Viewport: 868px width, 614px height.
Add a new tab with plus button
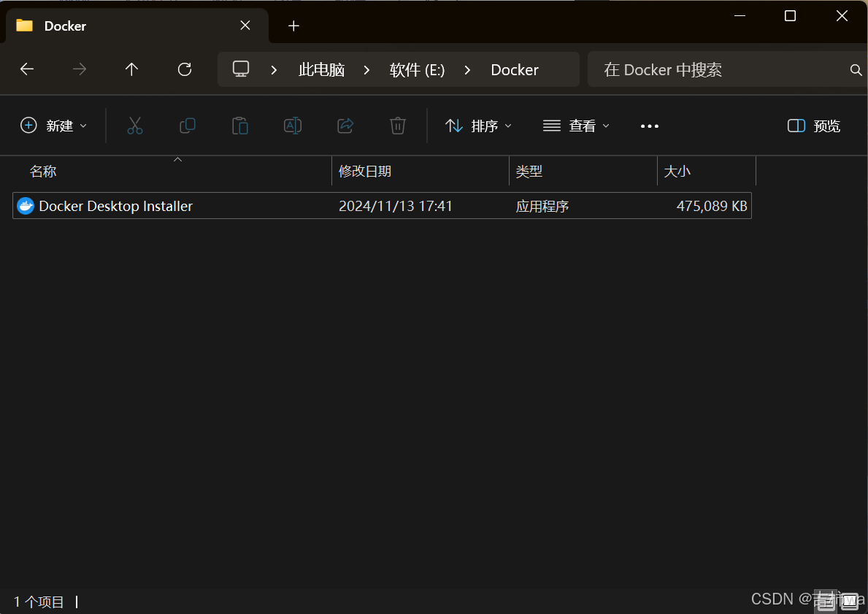pos(294,26)
